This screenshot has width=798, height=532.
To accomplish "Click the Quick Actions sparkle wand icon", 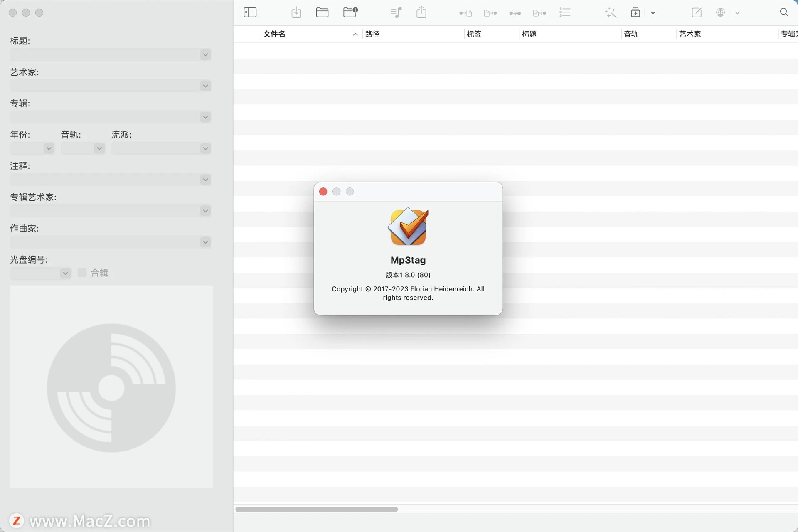I will tap(611, 12).
